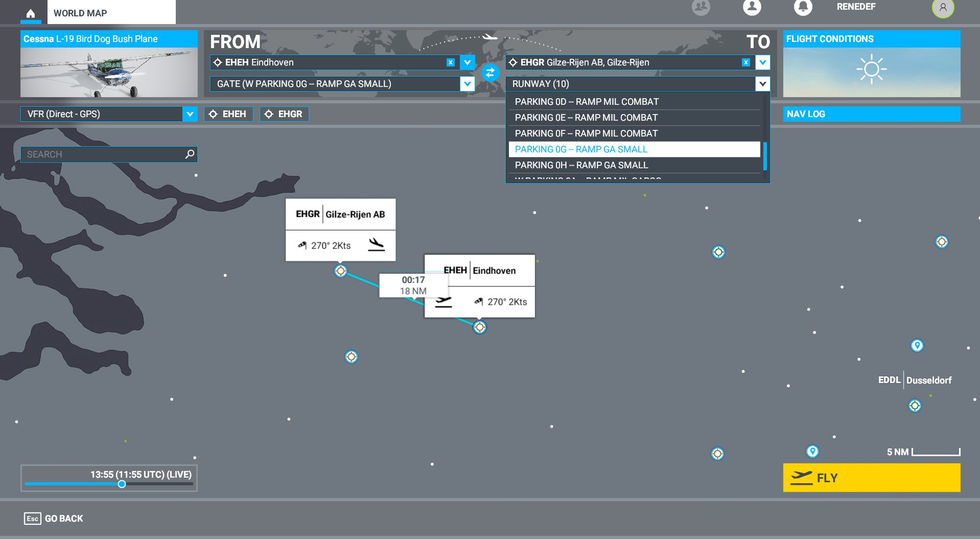Click the EHEH waypoint button

[x=228, y=114]
